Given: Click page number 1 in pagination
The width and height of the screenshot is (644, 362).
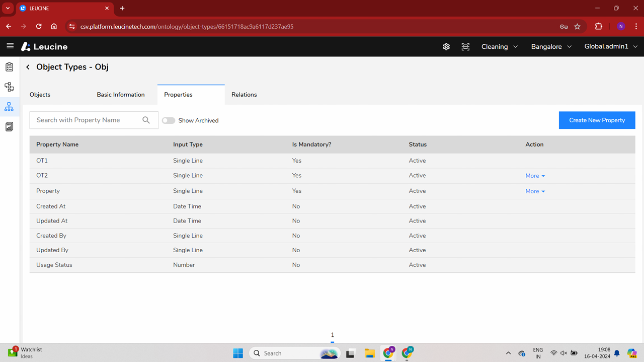Looking at the screenshot, I should 332,335.
